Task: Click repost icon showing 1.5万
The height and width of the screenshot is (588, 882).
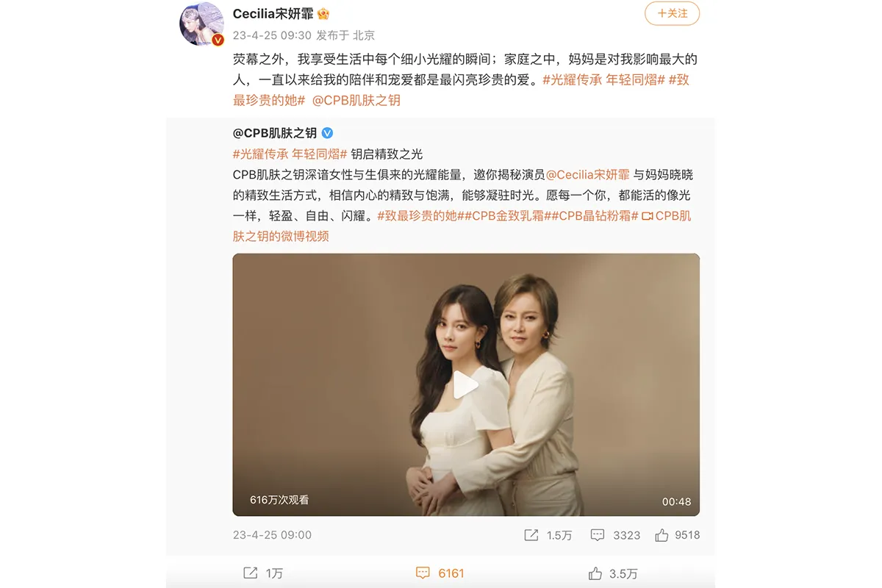Action: (531, 535)
